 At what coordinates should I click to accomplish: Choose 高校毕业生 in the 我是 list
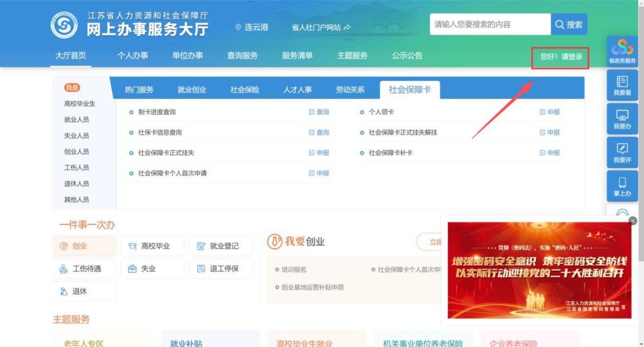coord(79,104)
